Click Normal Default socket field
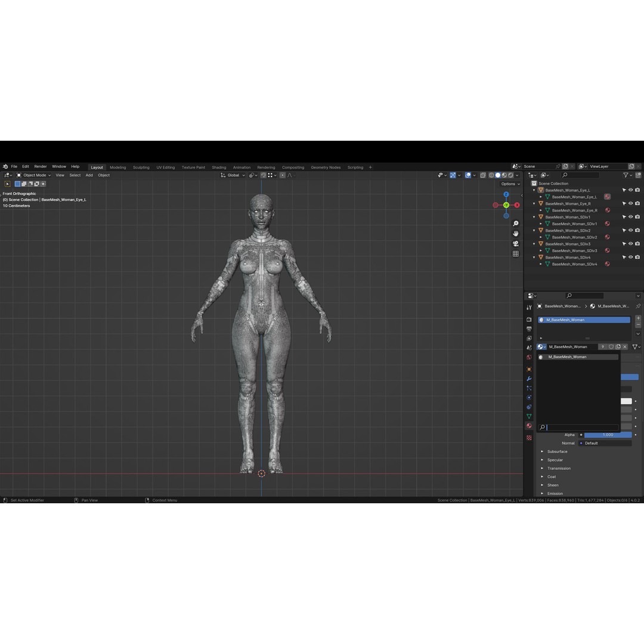 (x=605, y=443)
